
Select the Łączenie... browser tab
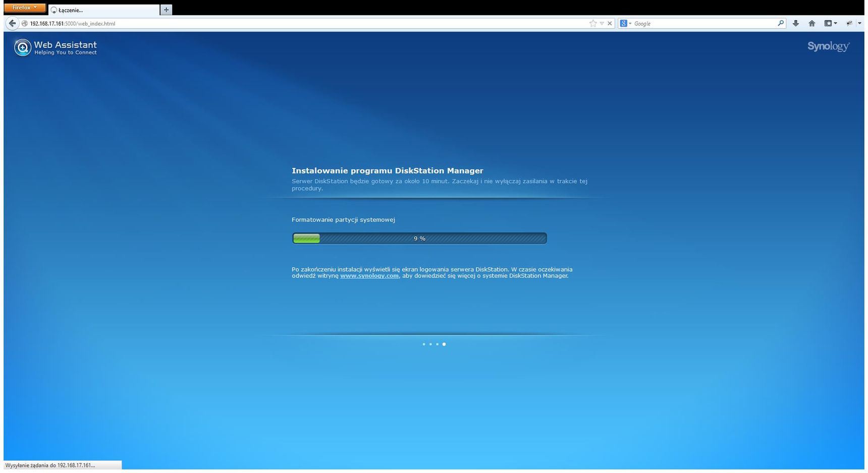103,10
